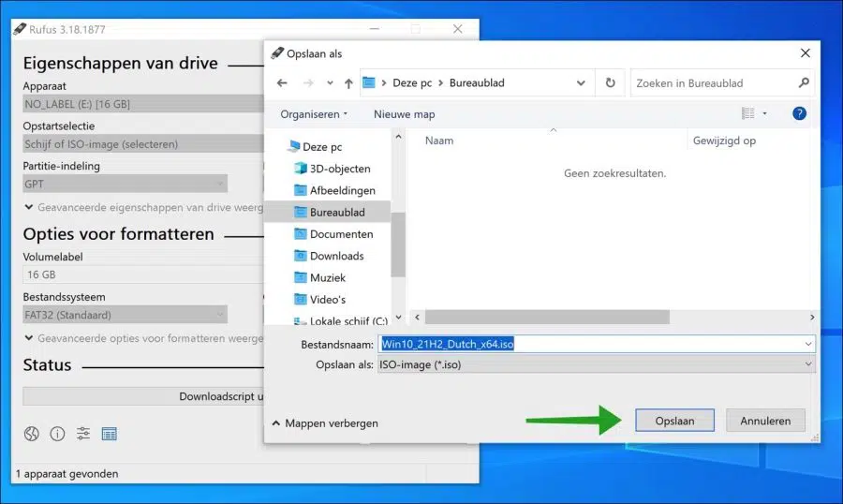Go forward with the right arrow icon
This screenshot has width=843, height=504.
(308, 82)
